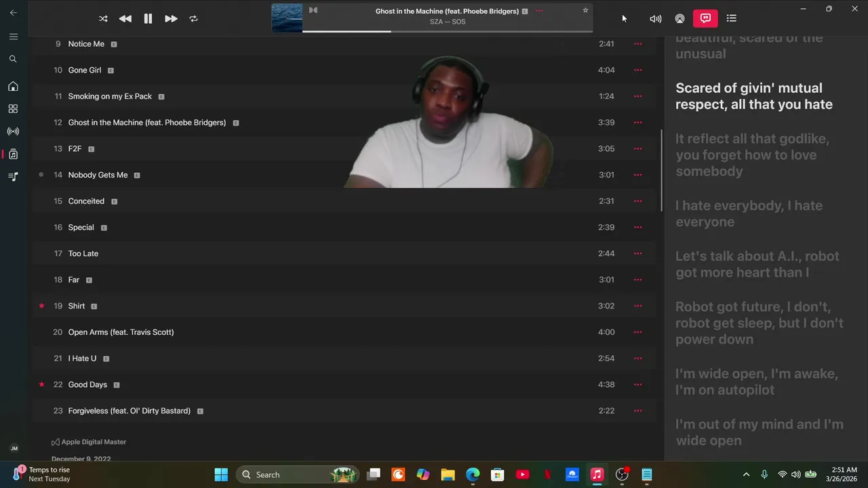Viewport: 868px width, 488px height.
Task: Open more options for Ghost in the Machine
Action: point(637,123)
